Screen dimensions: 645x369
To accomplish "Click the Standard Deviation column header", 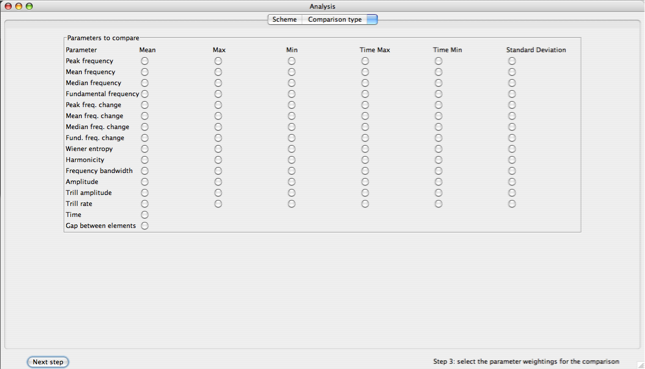I will click(536, 50).
